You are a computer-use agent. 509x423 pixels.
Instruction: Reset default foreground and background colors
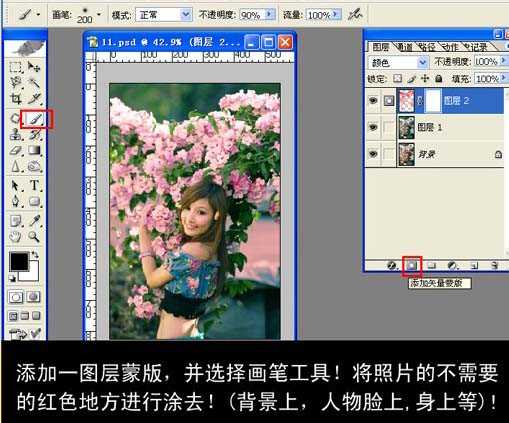click(12, 278)
